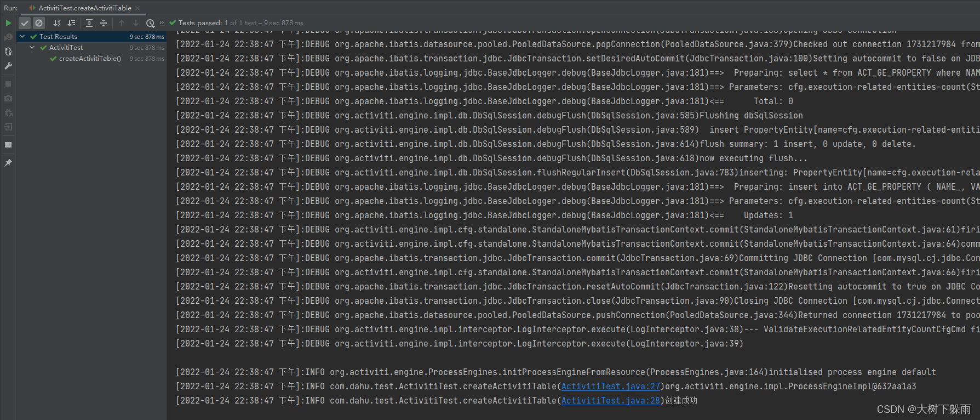
Task: Collapse all test tree nodes
Action: click(104, 23)
